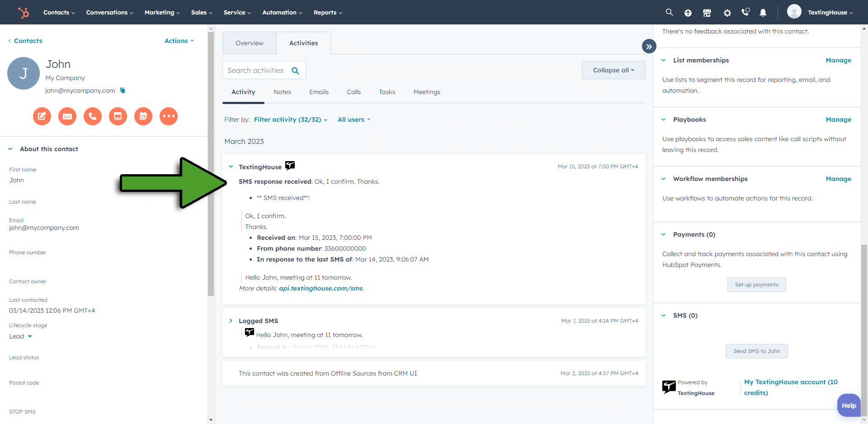Switch to the Meetings activity tab
868x424 pixels.
(427, 92)
